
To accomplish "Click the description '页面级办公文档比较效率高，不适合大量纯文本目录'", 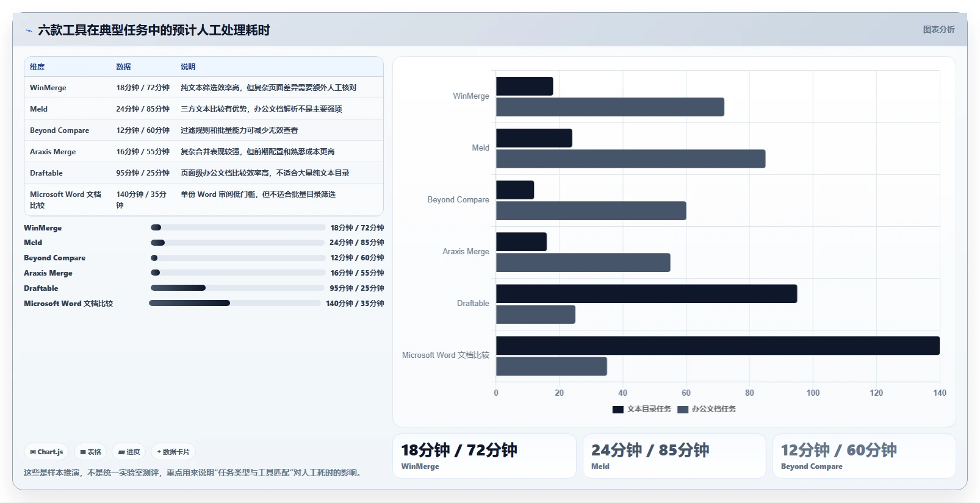I will [x=265, y=173].
